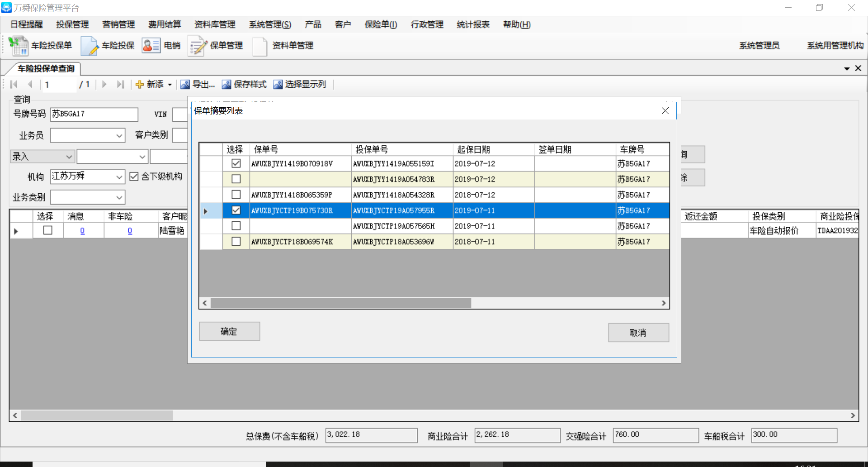
Task: Click the 确定 button in the dialog
Action: pyautogui.click(x=229, y=331)
